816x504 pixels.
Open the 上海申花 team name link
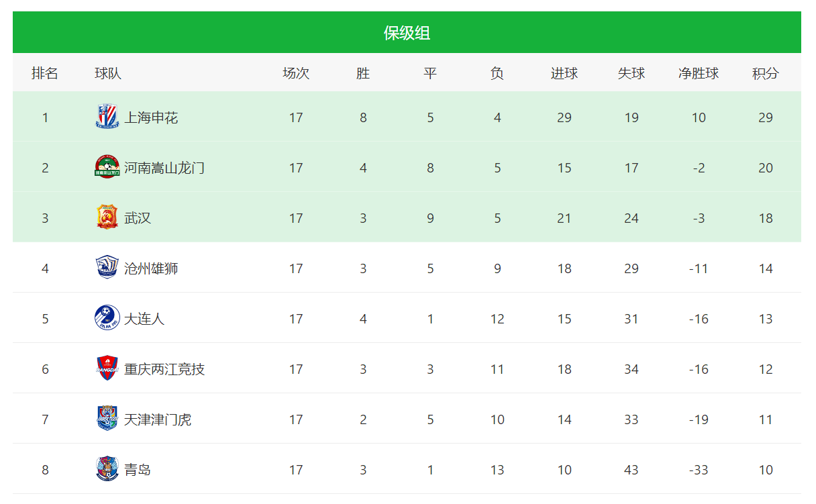click(151, 117)
